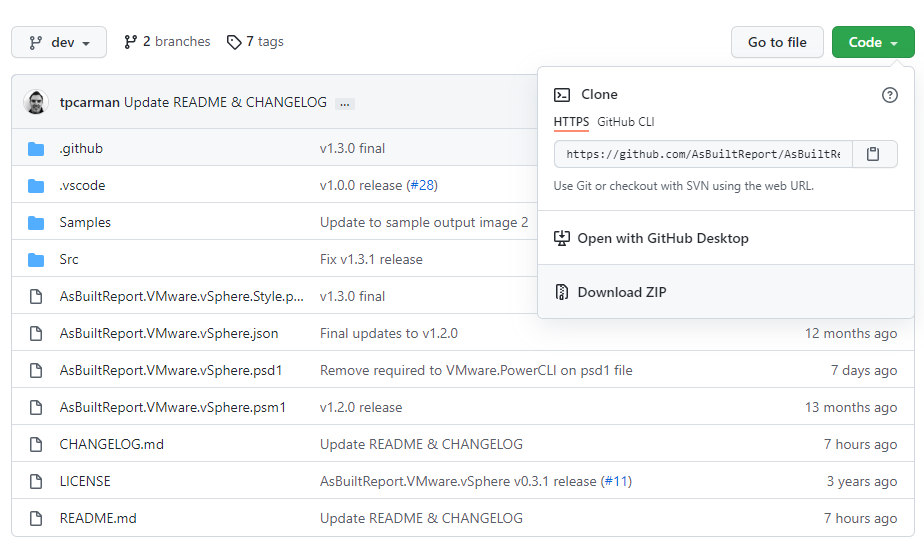This screenshot has width=924, height=545.
Task: Click the branch icon next to 2 branches
Action: [x=130, y=42]
